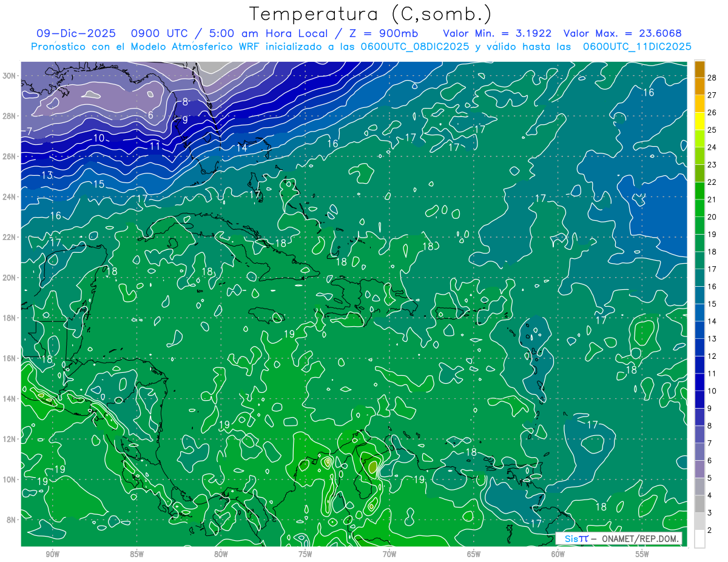Click legend value 20 on the color scale
This screenshot has width=728, height=562.
712,216
